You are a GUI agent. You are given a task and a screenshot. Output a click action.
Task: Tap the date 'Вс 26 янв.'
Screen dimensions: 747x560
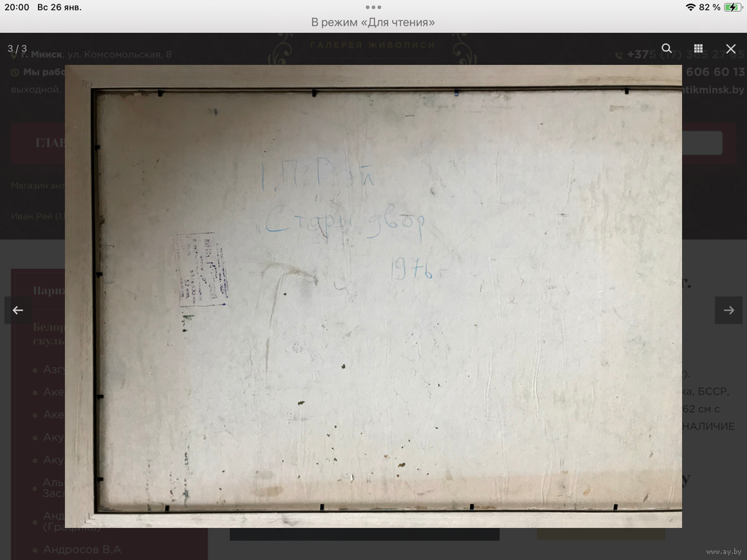click(x=59, y=7)
